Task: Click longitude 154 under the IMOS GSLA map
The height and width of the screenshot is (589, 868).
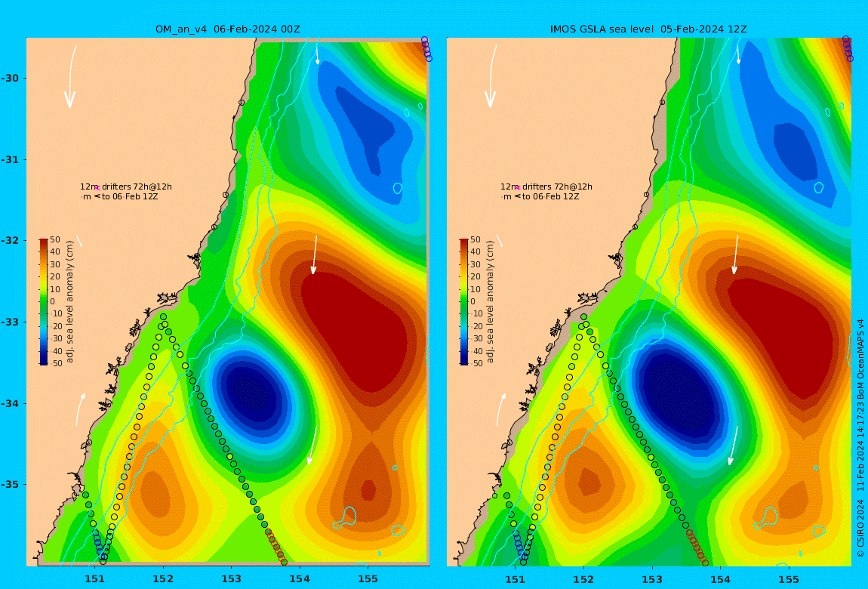Action: 720,579
